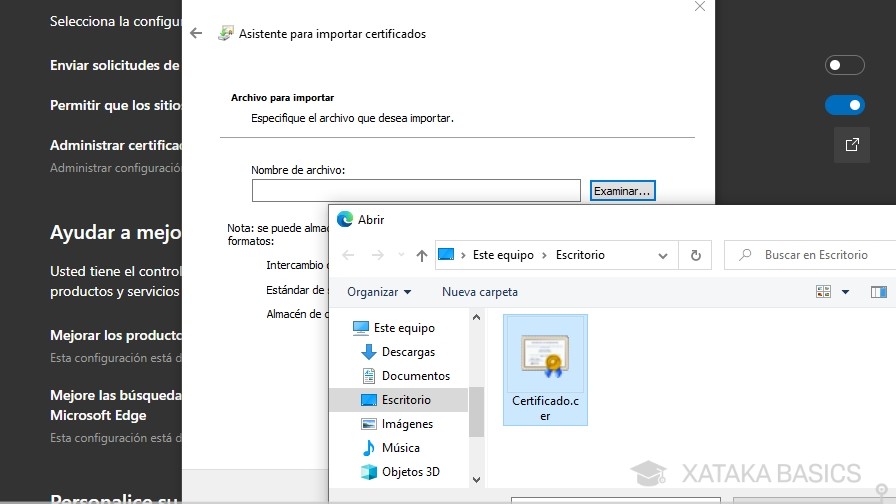Click the Administrar certificados setting in Edge
The image size is (896, 504).
(x=115, y=145)
